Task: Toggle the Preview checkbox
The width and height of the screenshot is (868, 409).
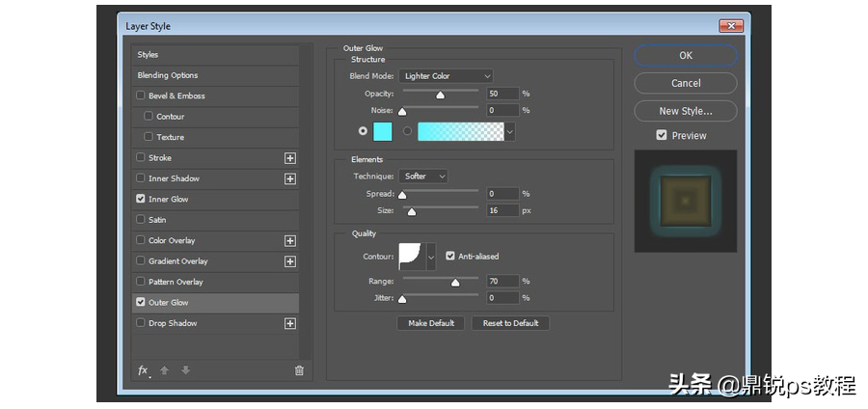Action: pyautogui.click(x=662, y=135)
